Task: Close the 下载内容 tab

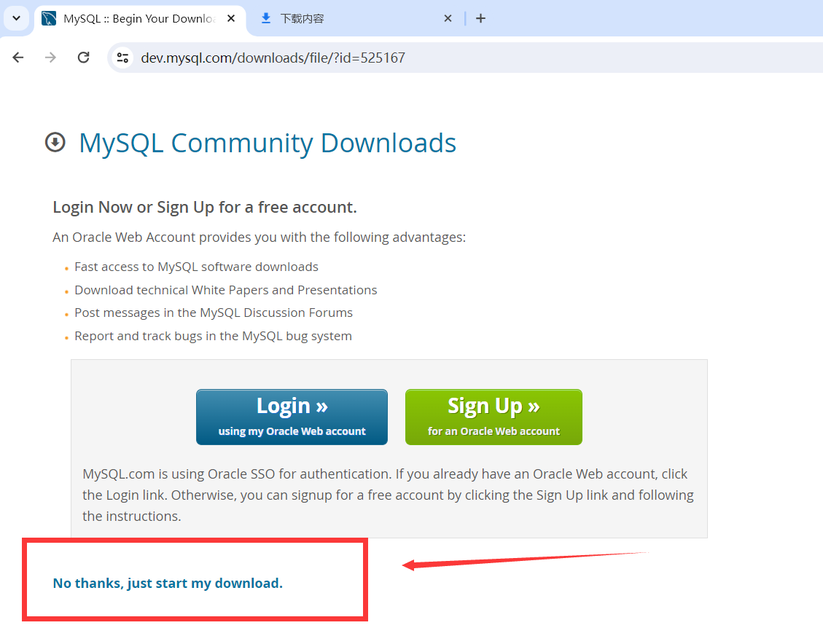Action: (448, 18)
